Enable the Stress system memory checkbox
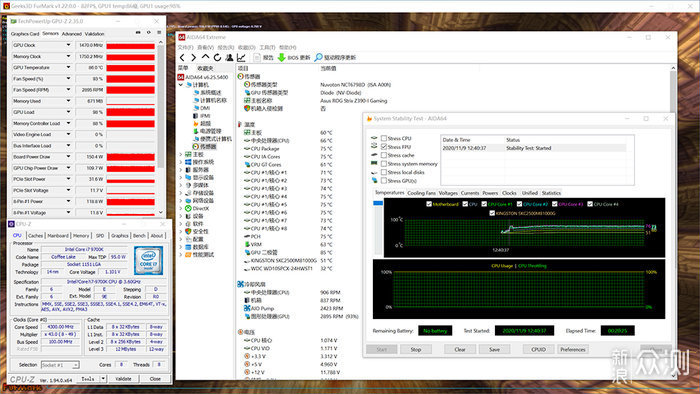Viewport: 700px width, 394px height. (x=383, y=164)
